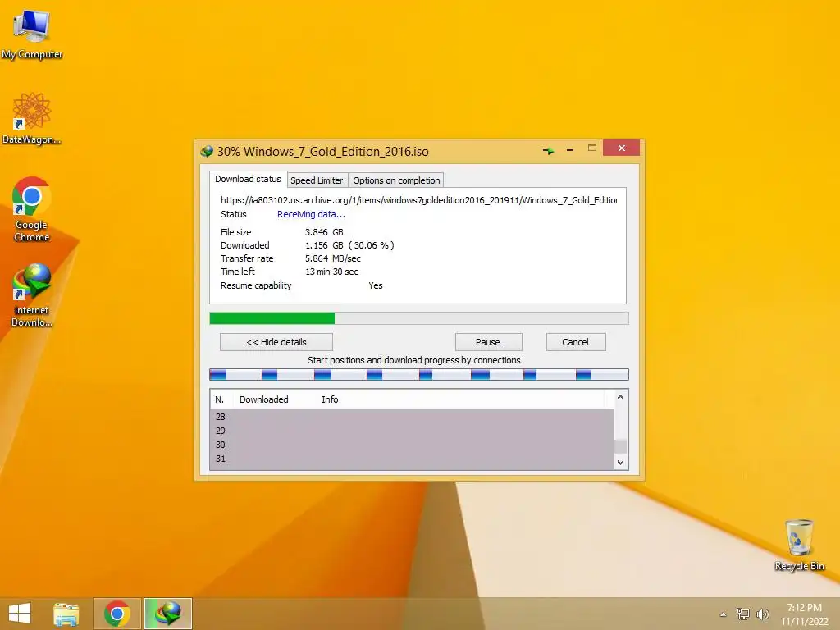Open the DataWagon desktop shortcut
840x630 pixels.
pos(32,119)
